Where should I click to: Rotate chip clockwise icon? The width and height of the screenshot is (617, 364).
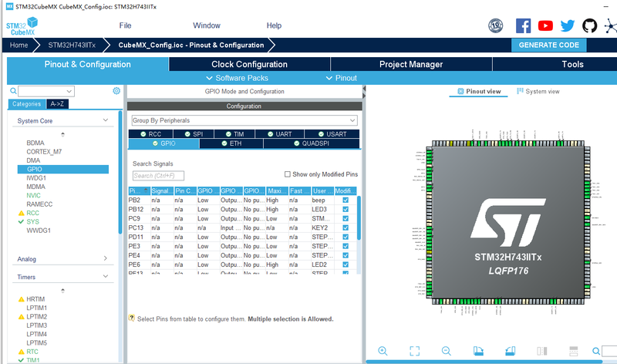pyautogui.click(x=478, y=351)
